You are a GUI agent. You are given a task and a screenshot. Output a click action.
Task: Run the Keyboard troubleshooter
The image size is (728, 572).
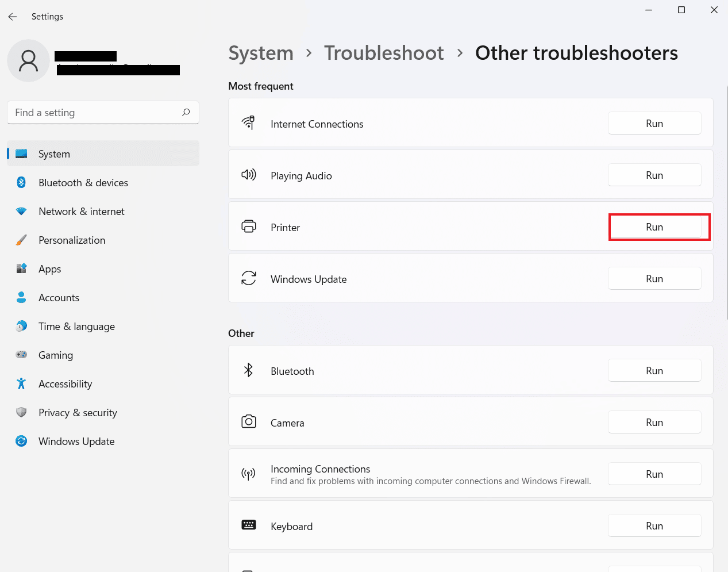[654, 525]
